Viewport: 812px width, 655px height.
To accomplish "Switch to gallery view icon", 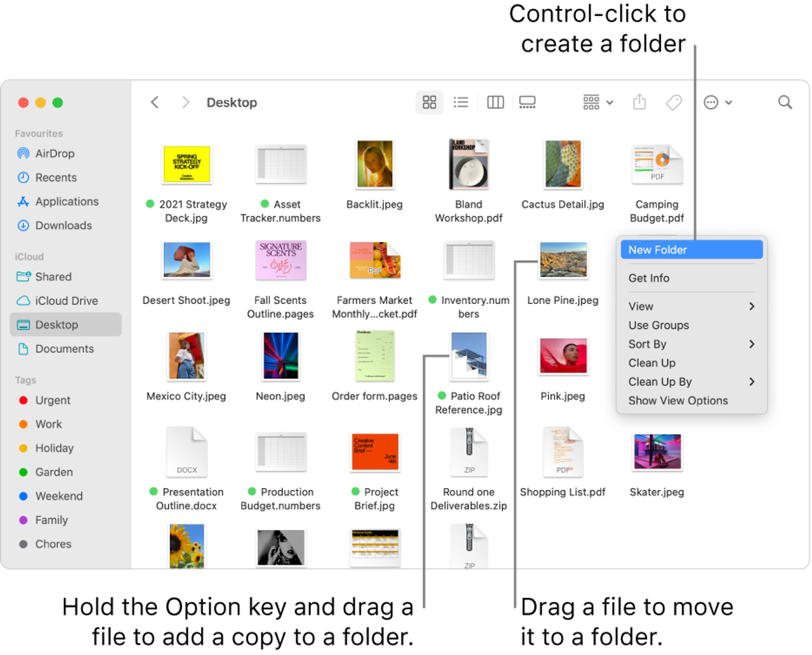I will [527, 102].
